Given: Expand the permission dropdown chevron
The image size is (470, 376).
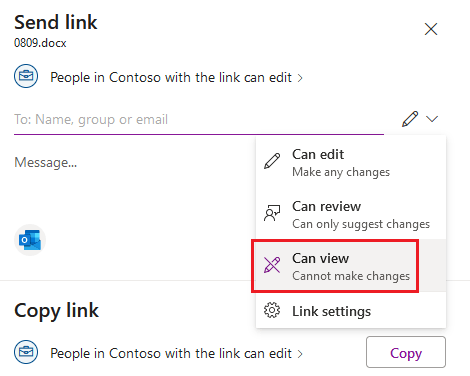Looking at the screenshot, I should click(432, 119).
